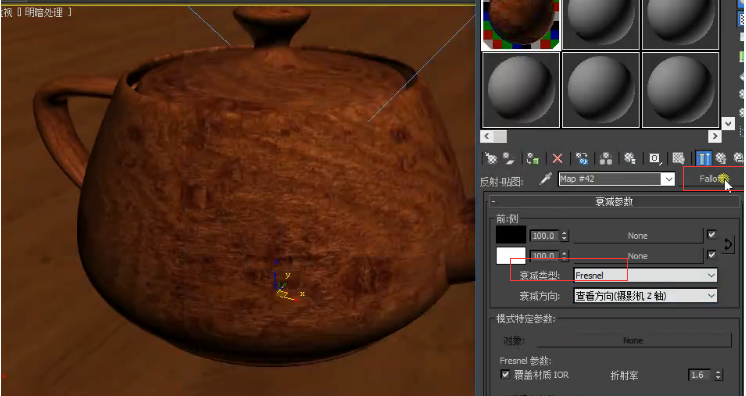Swap front and side colors arrow

pyautogui.click(x=728, y=245)
